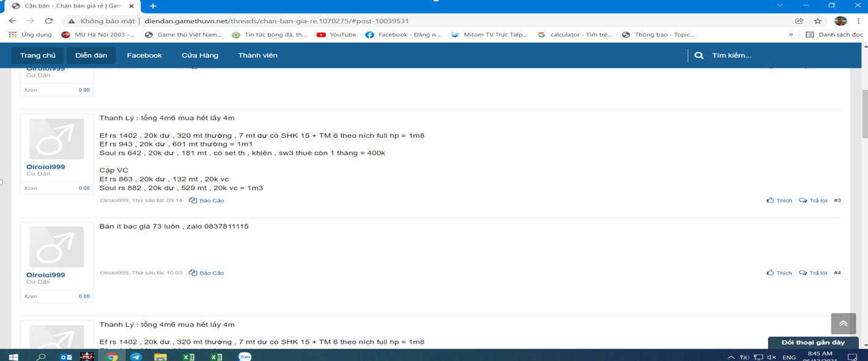
Task: Reload the page with the refresh icon
Action: pyautogui.click(x=49, y=21)
